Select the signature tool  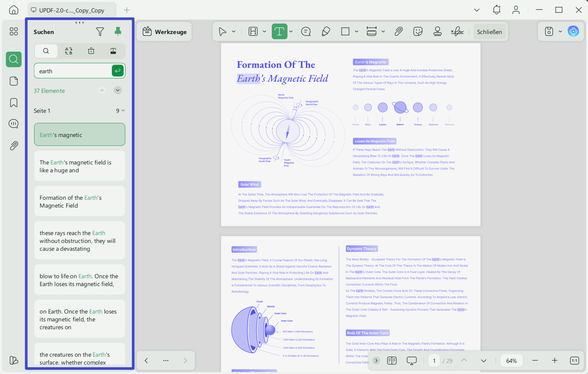coord(458,32)
